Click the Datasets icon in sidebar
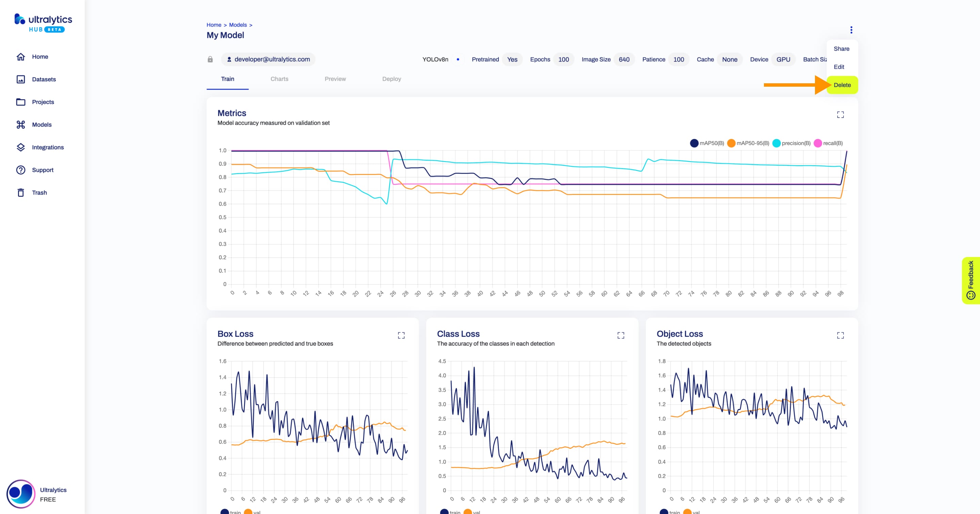The image size is (980, 514). tap(21, 79)
